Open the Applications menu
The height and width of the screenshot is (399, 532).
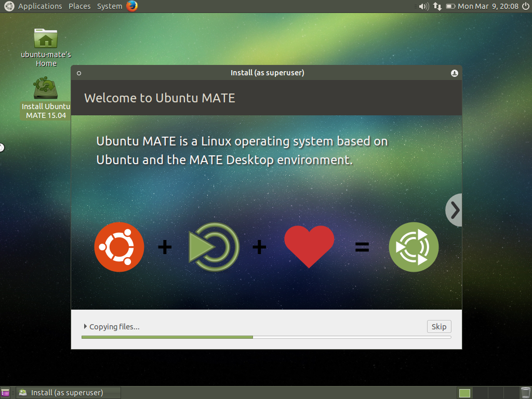[40, 6]
